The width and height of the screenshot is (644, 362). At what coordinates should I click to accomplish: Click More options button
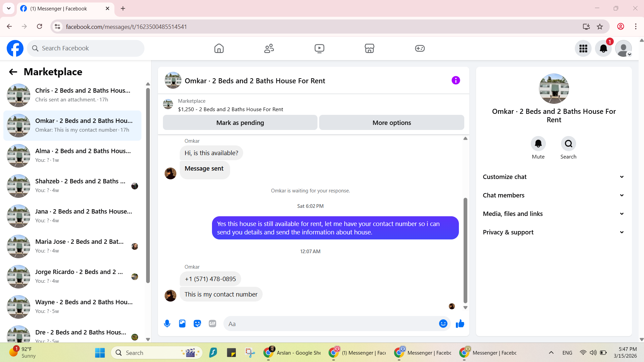(392, 123)
